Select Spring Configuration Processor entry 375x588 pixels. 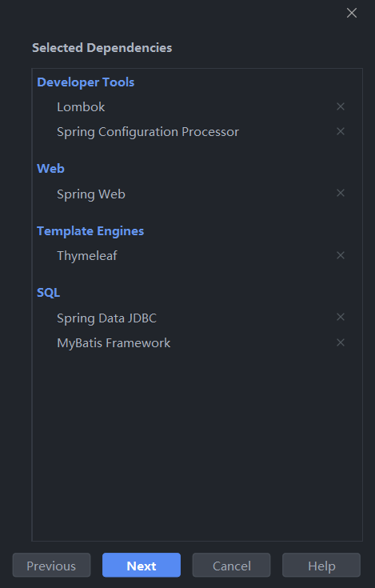[x=148, y=132]
